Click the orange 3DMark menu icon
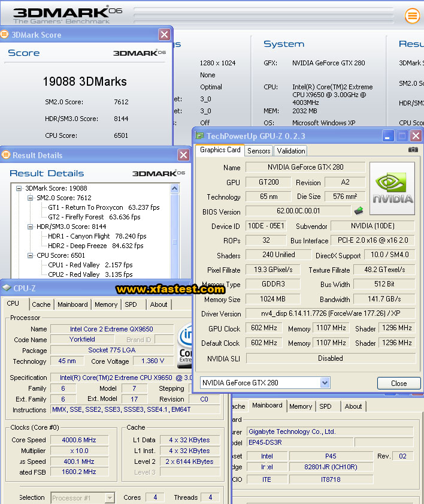424x504 pixels. click(x=412, y=16)
